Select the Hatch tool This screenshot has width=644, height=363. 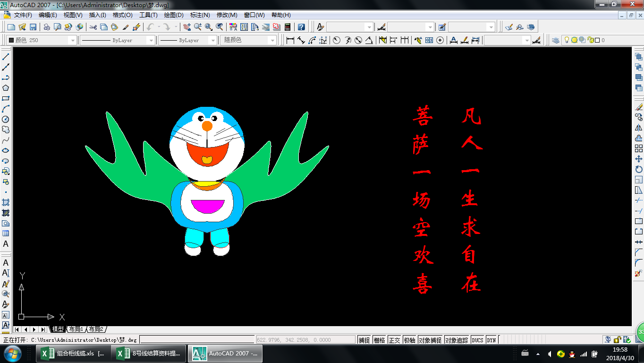coord(6,202)
